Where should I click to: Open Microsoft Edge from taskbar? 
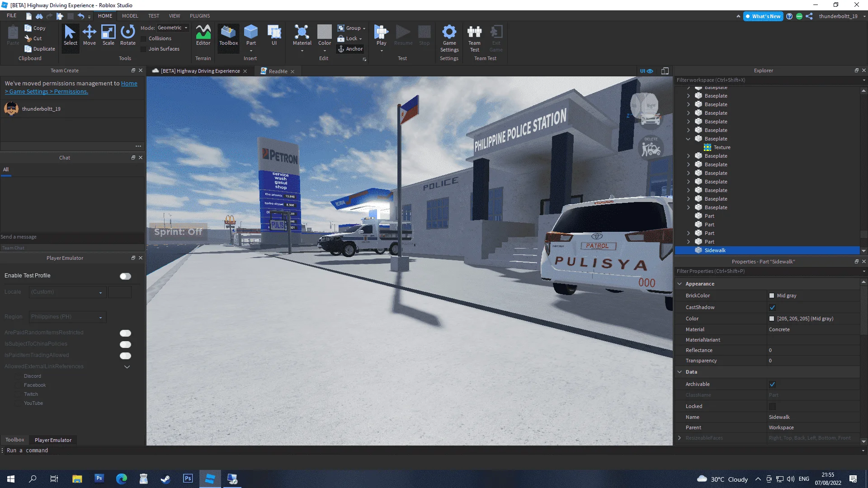coord(121,479)
